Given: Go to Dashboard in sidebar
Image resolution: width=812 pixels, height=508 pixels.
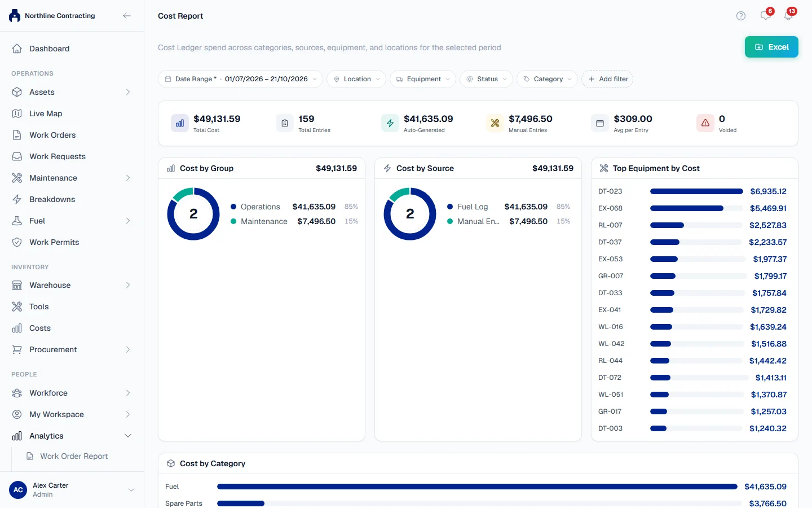Looking at the screenshot, I should click(x=72, y=49).
